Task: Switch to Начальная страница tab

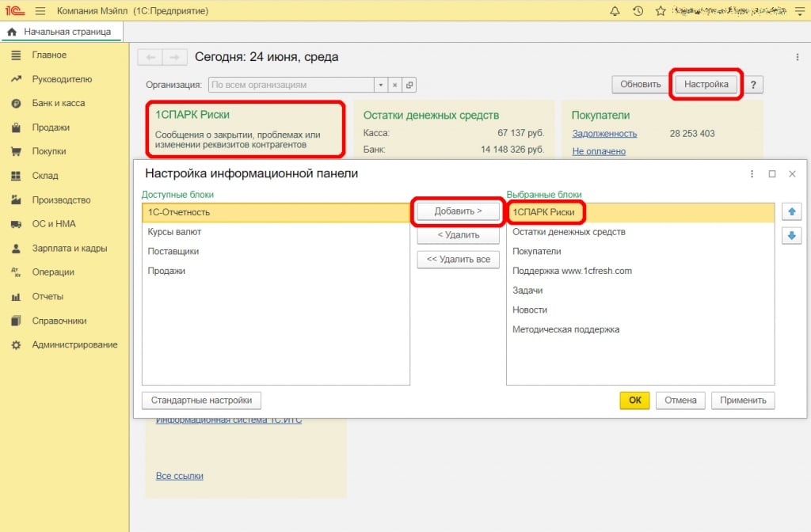Action: point(62,32)
